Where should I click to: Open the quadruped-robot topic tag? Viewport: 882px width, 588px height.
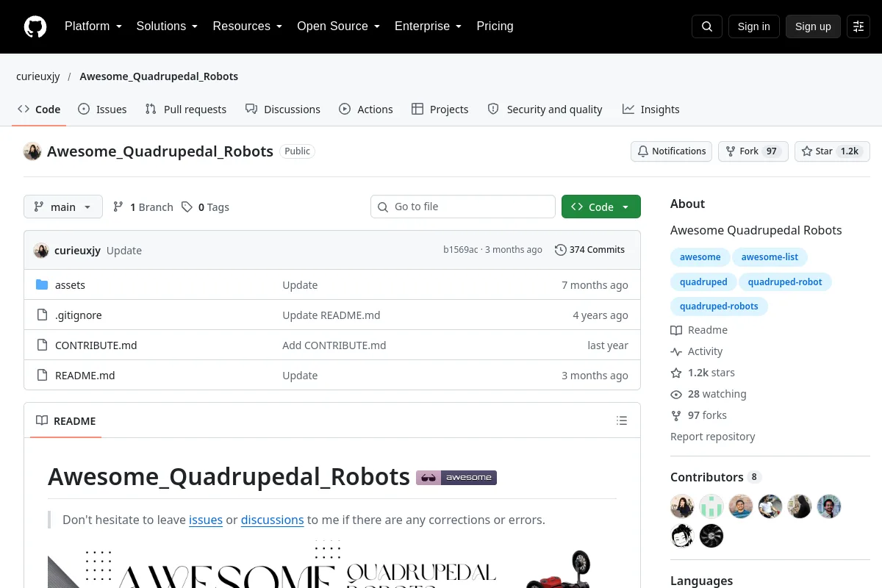pos(785,282)
